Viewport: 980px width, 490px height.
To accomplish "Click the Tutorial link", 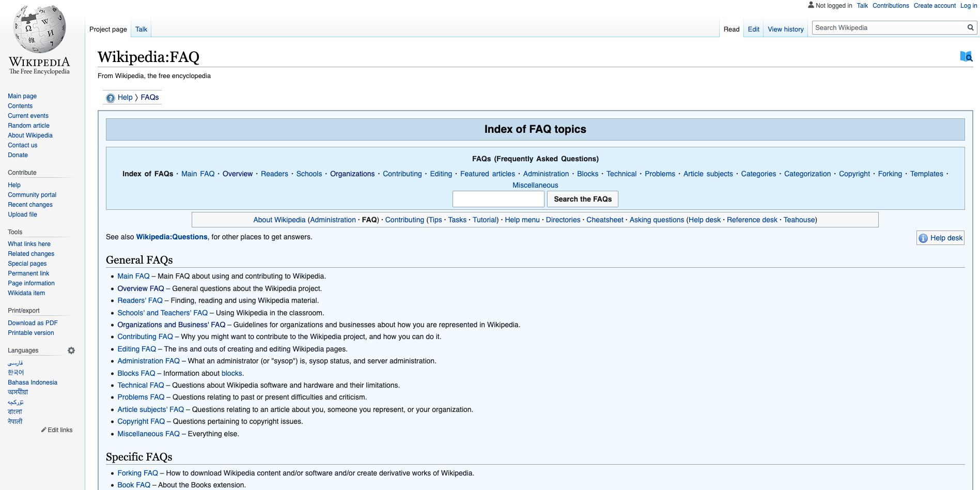I will (485, 220).
